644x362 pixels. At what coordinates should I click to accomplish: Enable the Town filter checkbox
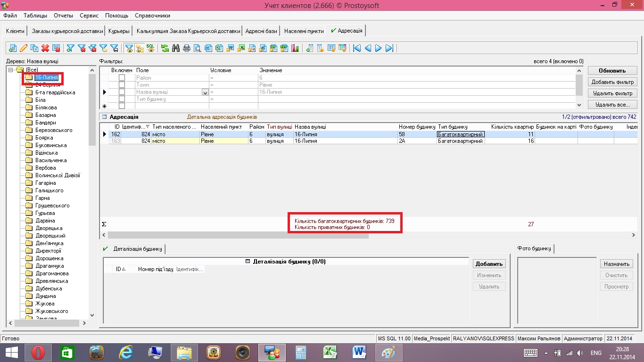point(122,85)
